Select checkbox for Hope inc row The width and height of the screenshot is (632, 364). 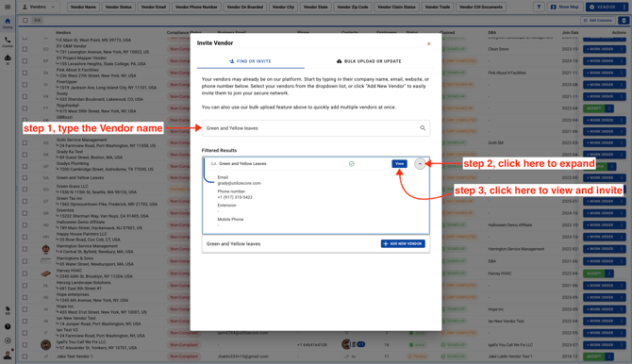pos(25,309)
